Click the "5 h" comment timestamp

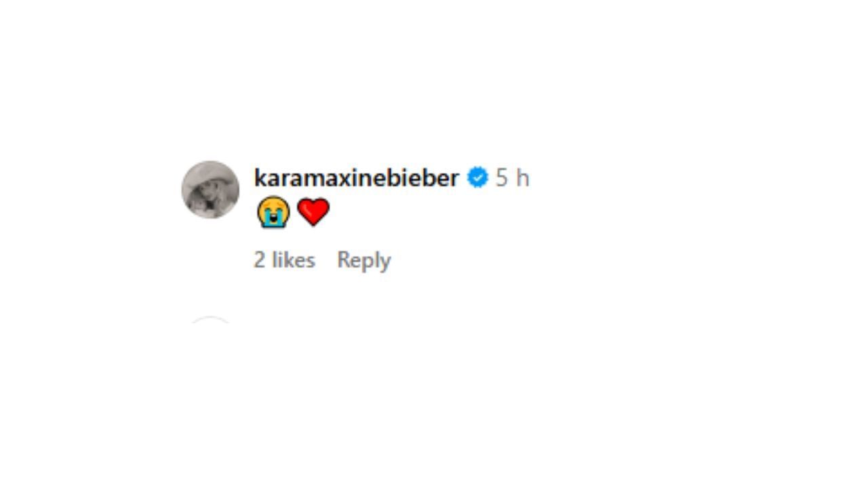coord(512,178)
